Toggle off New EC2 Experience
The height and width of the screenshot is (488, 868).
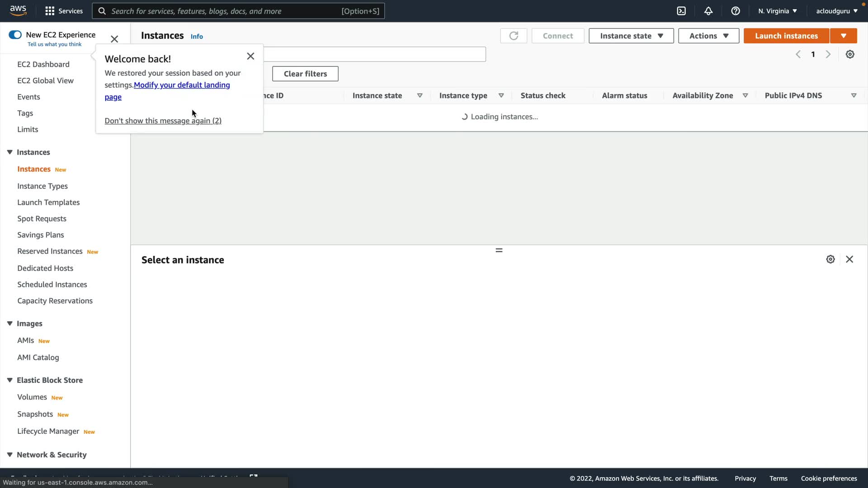point(15,35)
